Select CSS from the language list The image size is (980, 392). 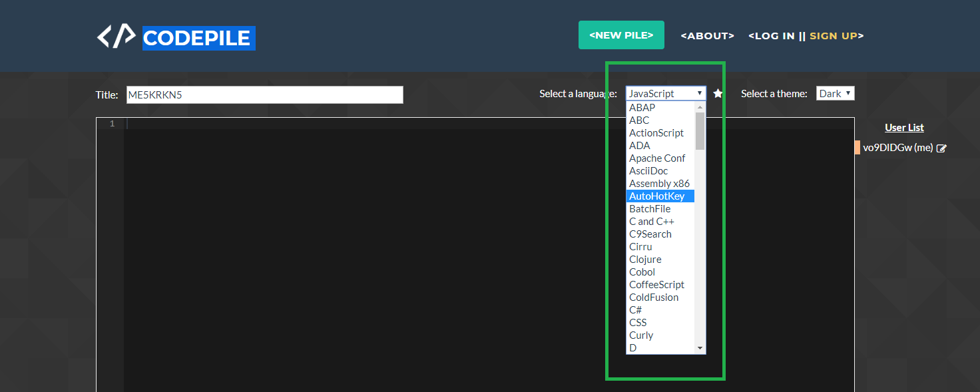[660, 323]
